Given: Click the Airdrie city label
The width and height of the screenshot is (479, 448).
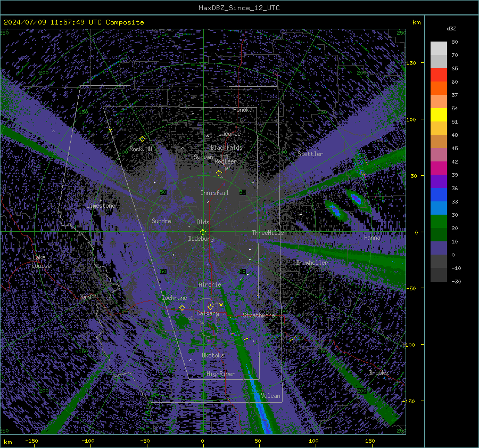Looking at the screenshot, I should pos(210,284).
